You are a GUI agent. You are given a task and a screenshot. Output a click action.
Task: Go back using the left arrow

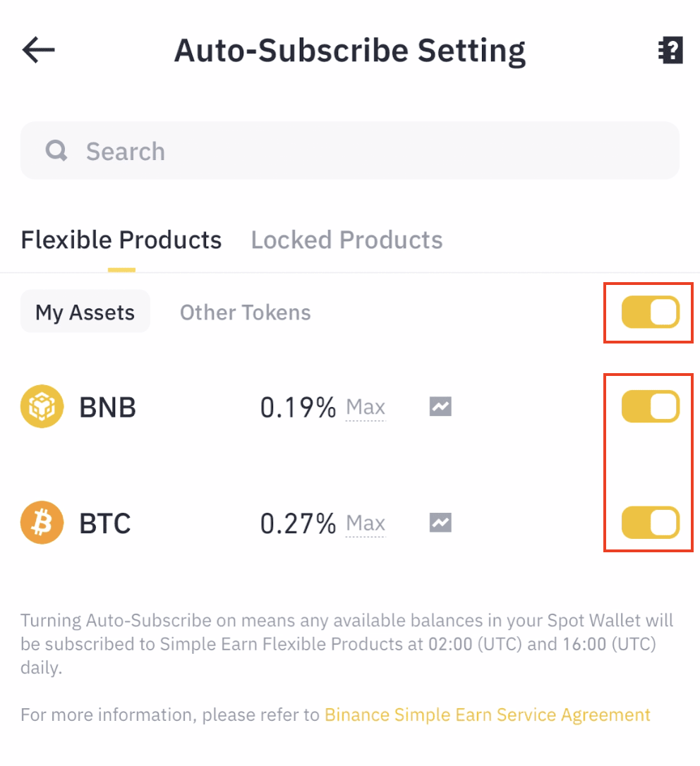click(39, 50)
